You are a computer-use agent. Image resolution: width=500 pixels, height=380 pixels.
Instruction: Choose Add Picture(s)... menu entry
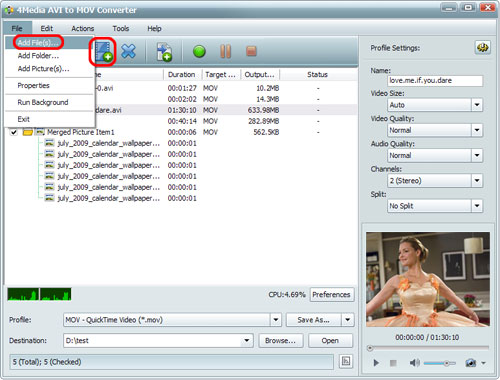coord(49,69)
